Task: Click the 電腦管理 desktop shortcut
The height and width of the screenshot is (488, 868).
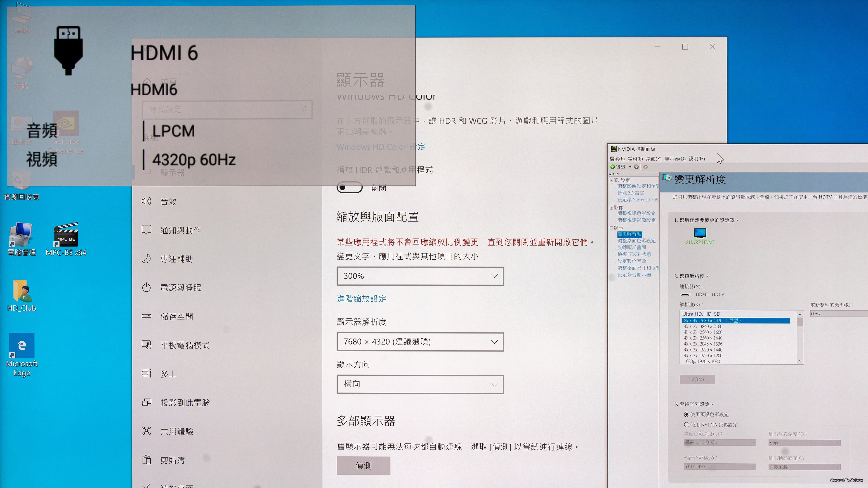Action: [21, 239]
